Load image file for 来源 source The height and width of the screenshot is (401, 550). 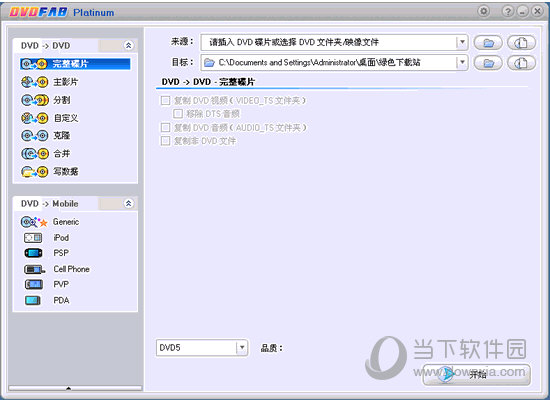coord(521,43)
